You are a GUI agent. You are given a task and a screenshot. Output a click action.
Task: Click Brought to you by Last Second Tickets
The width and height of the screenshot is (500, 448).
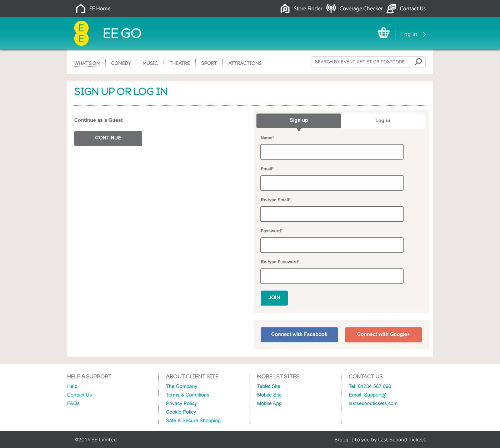click(x=380, y=440)
